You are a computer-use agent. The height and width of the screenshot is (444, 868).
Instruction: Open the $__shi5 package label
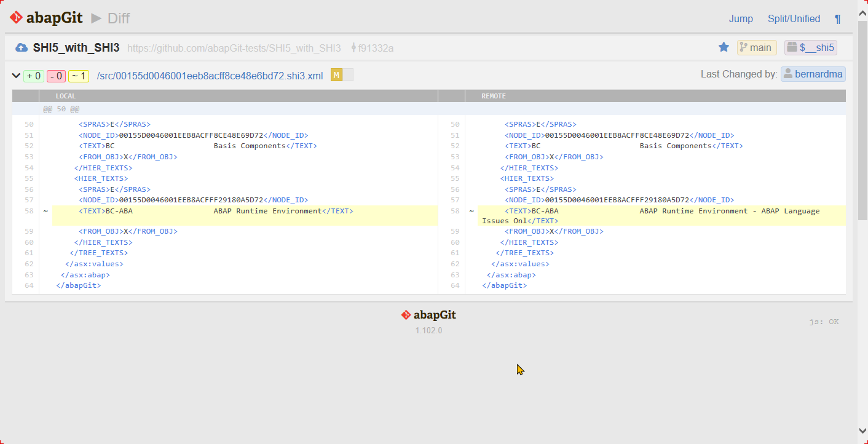coord(810,47)
